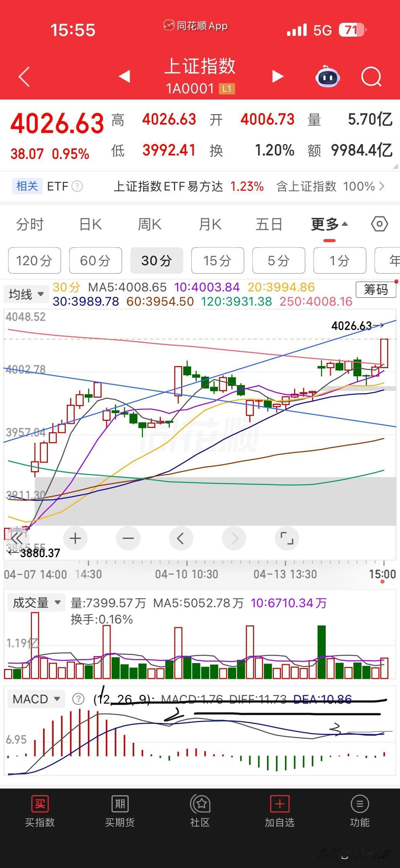400x868 pixels.
Task: Open related ETF list chevron
Action: [x=382, y=186]
